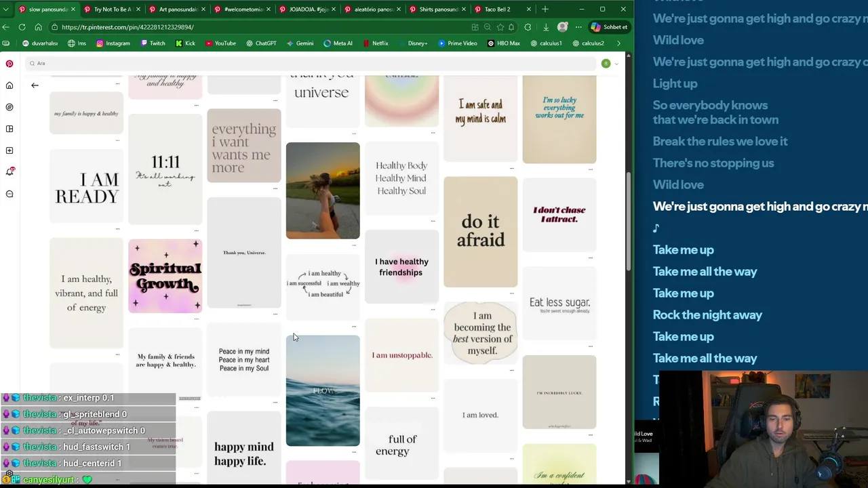Screen dimensions: 868x488
Task: Switch to 'Try Not To Be A' tab
Action: 113,9
